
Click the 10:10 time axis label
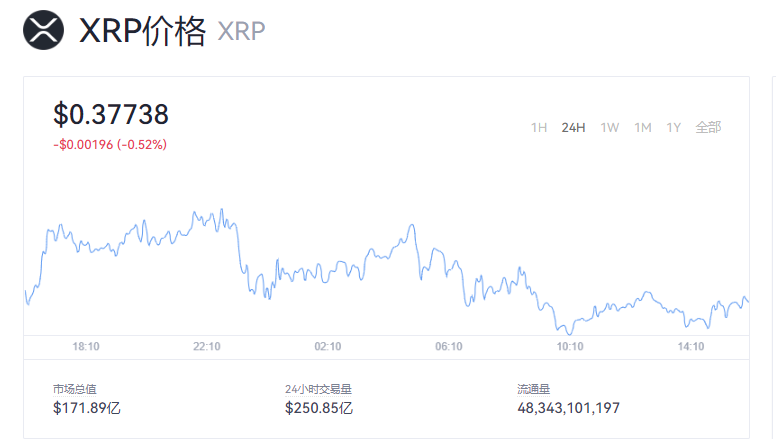click(x=570, y=346)
